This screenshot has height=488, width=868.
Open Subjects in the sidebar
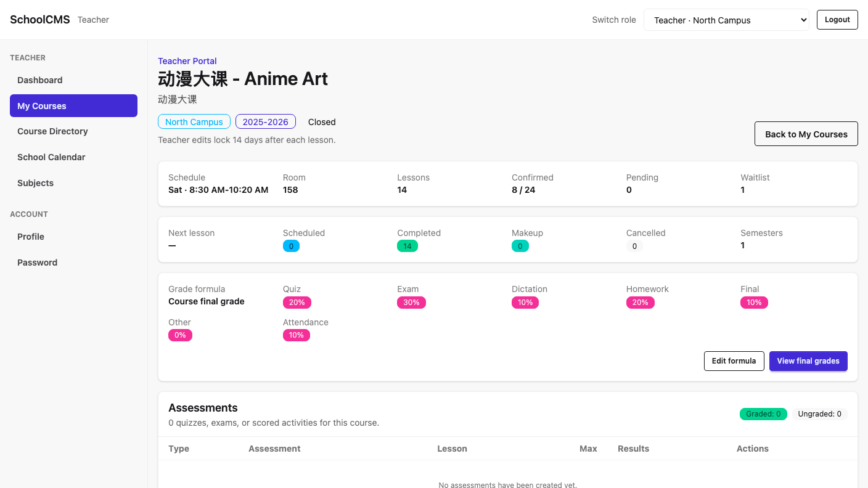(x=73, y=183)
